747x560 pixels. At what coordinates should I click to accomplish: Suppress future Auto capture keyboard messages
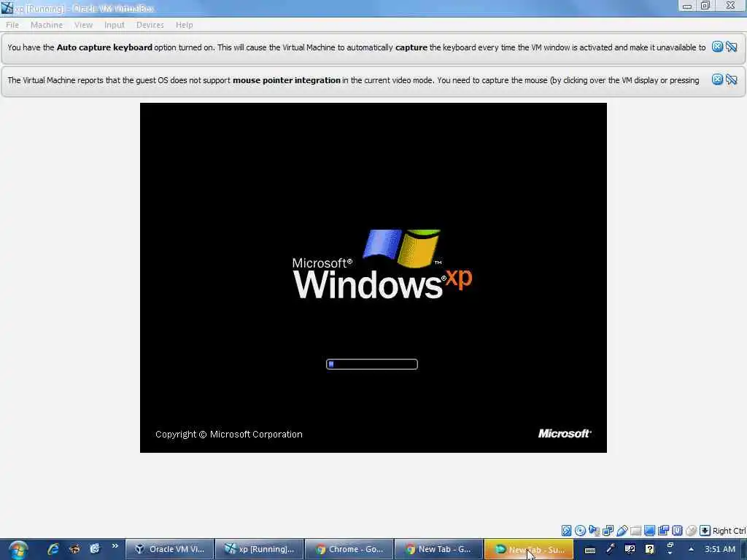click(x=731, y=47)
